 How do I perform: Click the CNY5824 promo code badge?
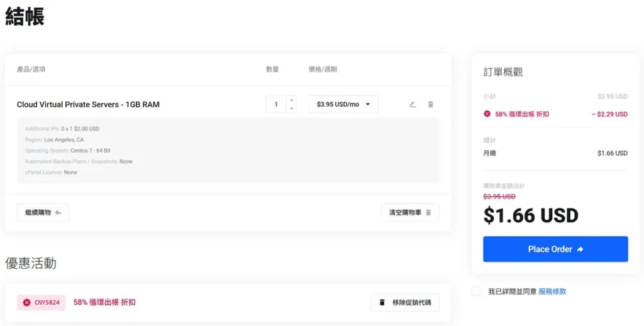click(41, 303)
